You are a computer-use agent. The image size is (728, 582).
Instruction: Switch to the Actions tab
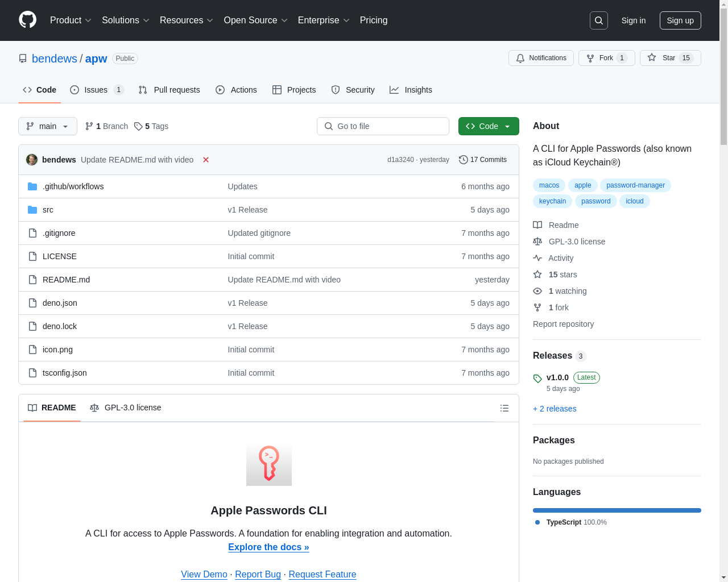coord(236,90)
